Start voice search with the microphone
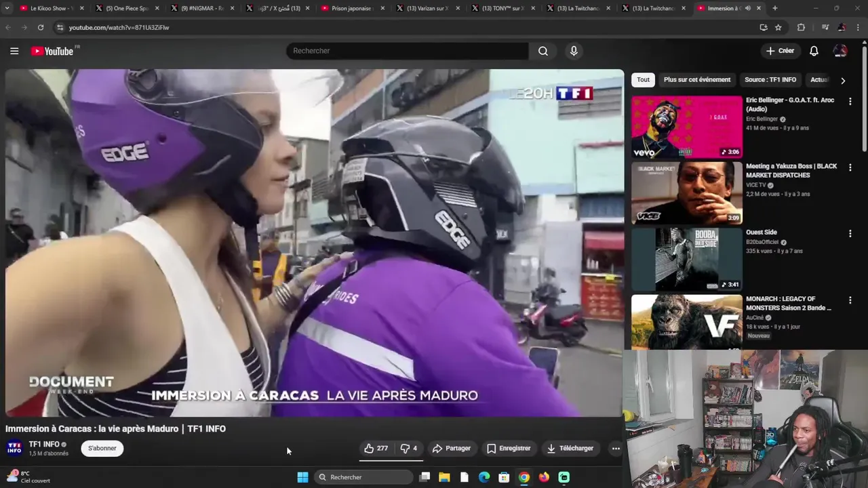The width and height of the screenshot is (868, 488). tap(574, 51)
